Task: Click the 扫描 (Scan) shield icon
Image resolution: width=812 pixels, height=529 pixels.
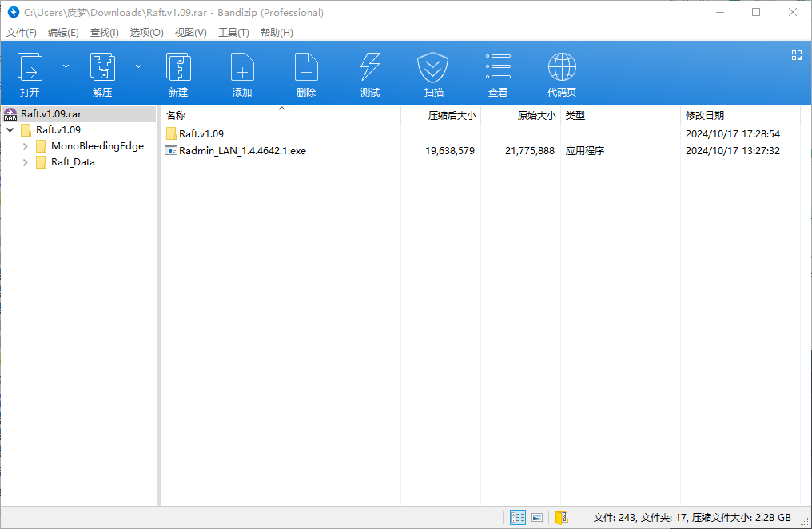Action: (434, 68)
